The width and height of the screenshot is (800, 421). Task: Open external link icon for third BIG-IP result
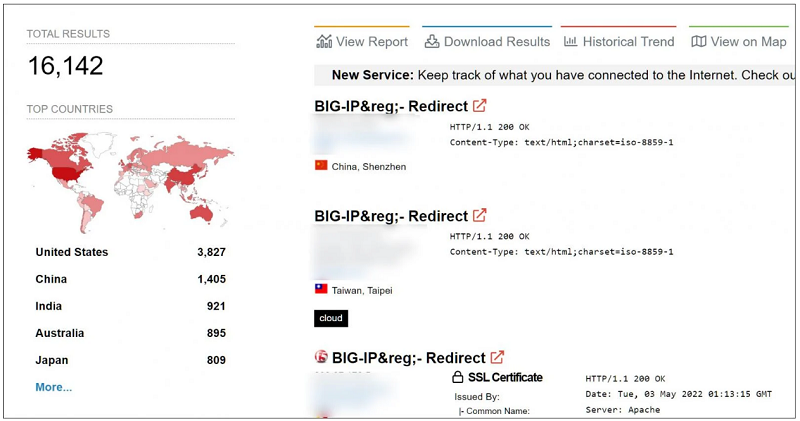click(497, 357)
